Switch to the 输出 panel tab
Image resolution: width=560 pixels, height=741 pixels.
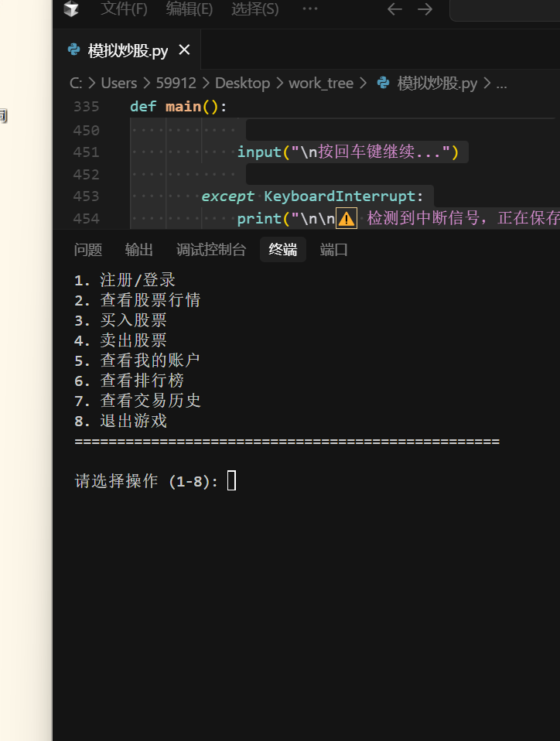coord(139,250)
